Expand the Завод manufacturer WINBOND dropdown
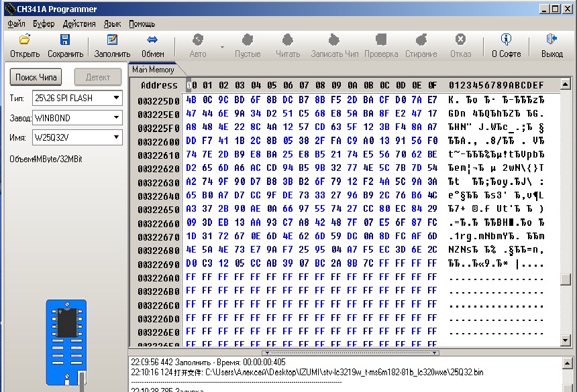This screenshot has width=577, height=392. [116, 118]
